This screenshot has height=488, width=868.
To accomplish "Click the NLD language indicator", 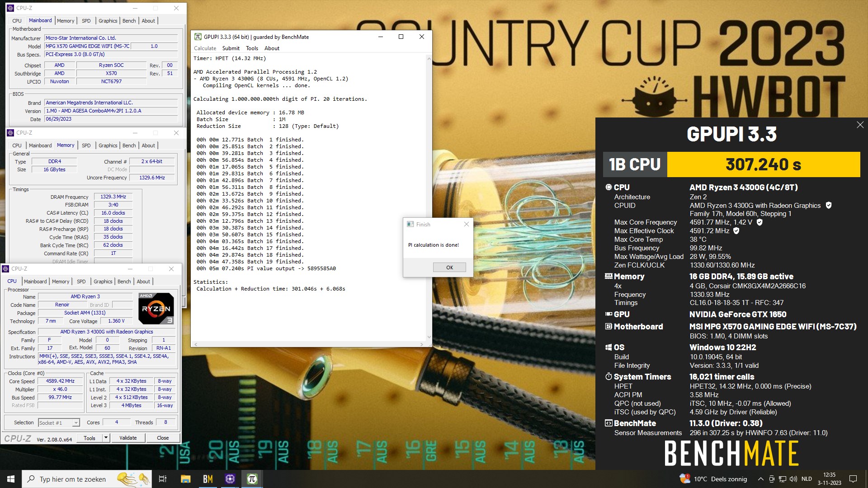I will [x=807, y=479].
